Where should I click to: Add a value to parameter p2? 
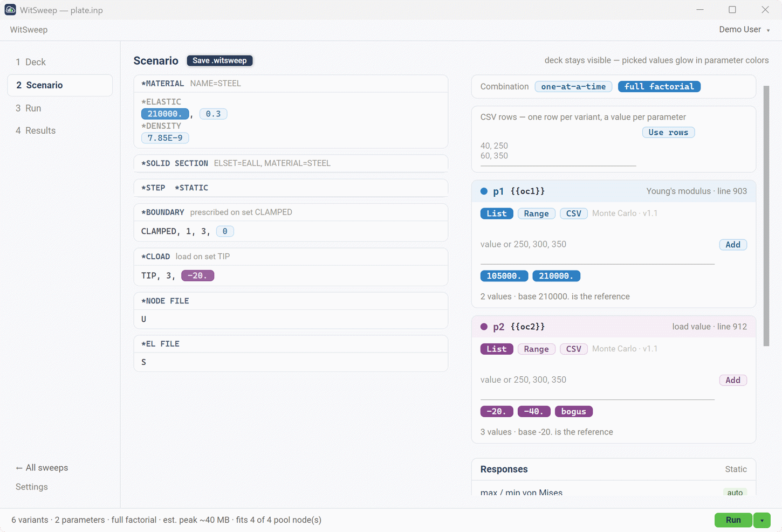tap(733, 381)
